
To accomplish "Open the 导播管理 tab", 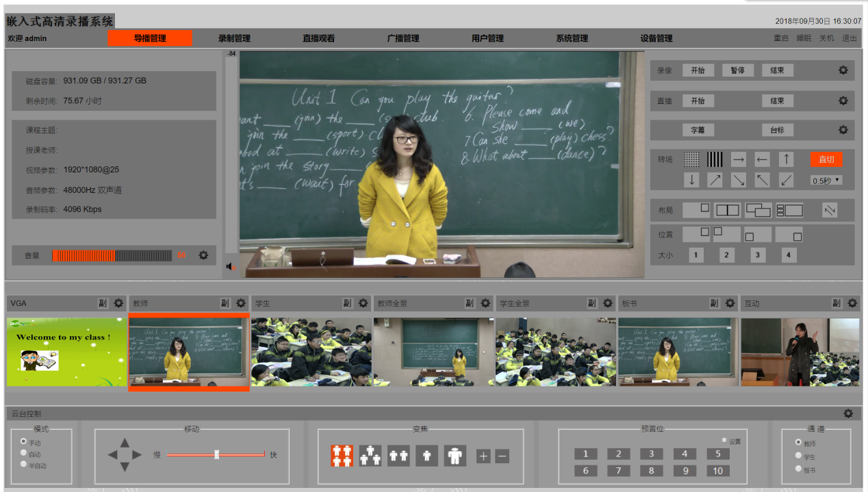I will click(150, 38).
